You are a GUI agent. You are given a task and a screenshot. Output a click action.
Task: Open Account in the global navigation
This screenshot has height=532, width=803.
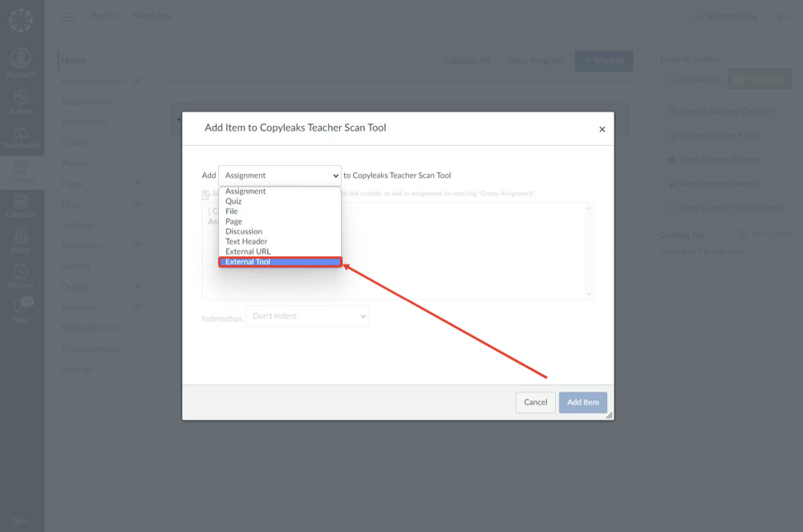[21, 63]
